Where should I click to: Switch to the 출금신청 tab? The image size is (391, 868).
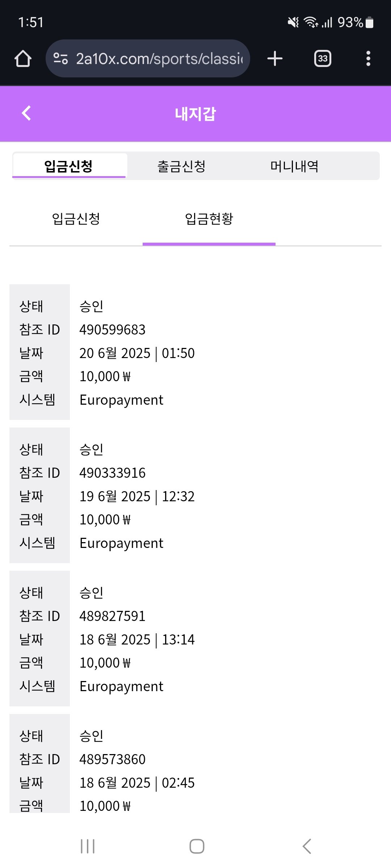tap(181, 166)
